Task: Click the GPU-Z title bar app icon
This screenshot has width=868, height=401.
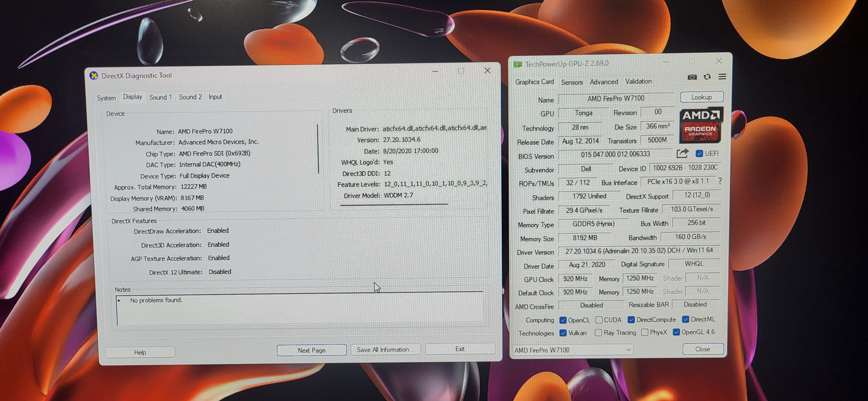Action: (518, 64)
